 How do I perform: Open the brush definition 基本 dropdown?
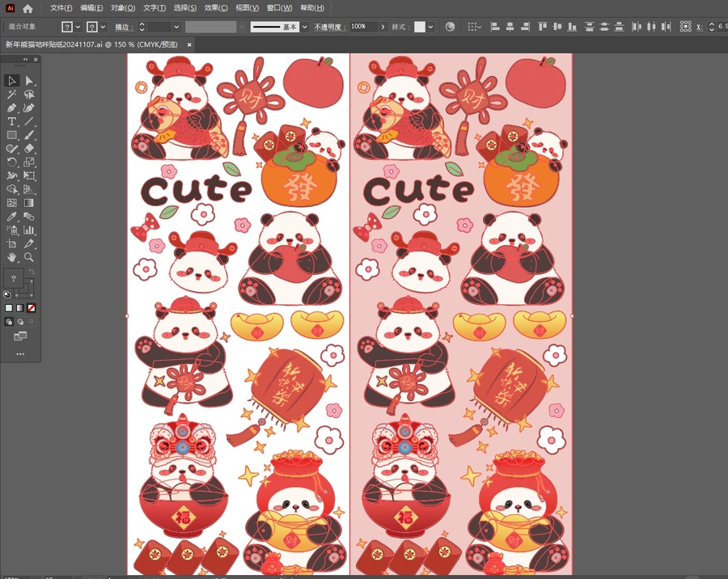(305, 27)
